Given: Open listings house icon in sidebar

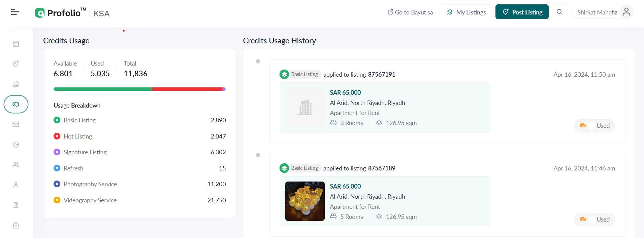Looking at the screenshot, I should coord(16,84).
